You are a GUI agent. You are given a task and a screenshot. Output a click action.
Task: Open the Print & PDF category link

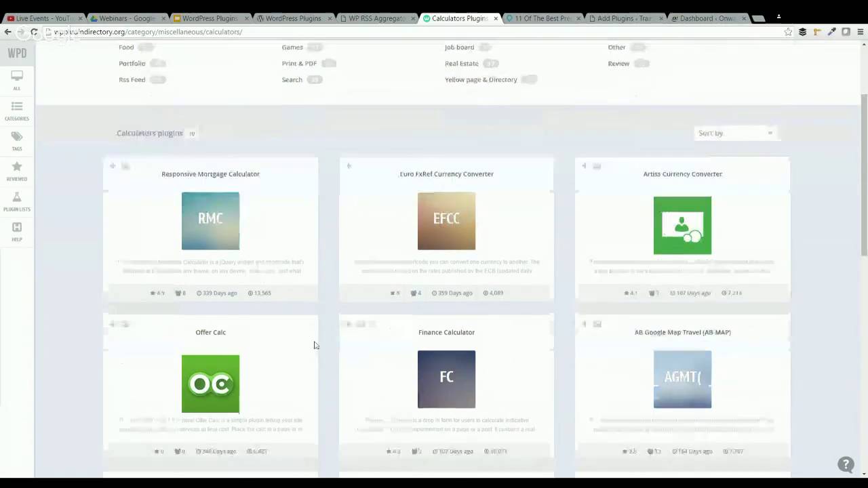[x=299, y=64]
